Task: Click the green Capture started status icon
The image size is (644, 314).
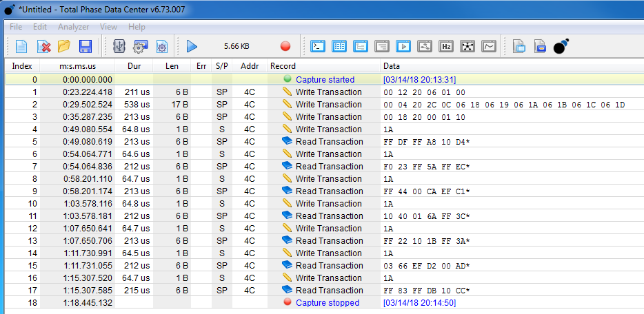Action: tap(288, 78)
